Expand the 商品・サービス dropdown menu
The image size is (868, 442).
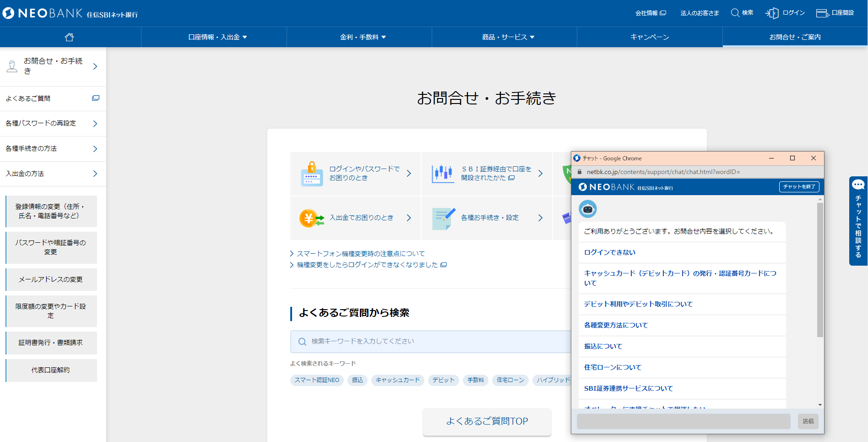pyautogui.click(x=508, y=37)
